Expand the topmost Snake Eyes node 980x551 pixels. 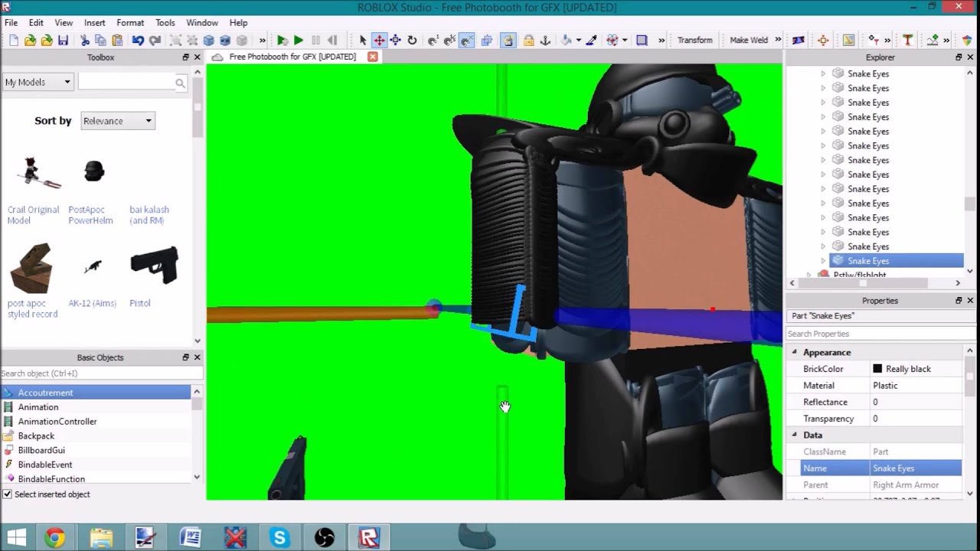(823, 73)
